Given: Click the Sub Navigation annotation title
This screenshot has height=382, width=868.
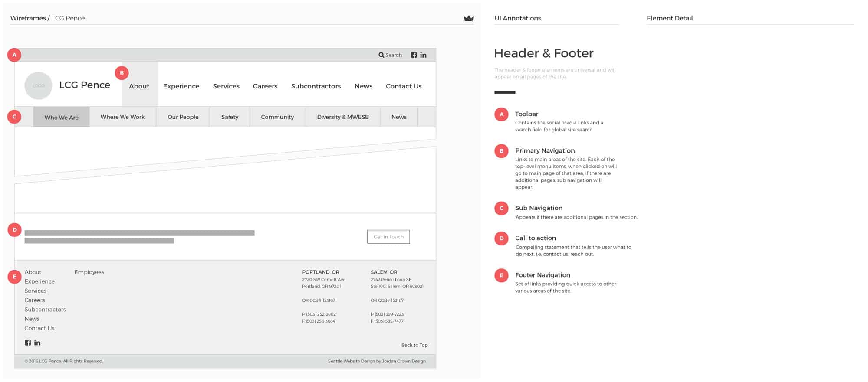Looking at the screenshot, I should point(539,208).
